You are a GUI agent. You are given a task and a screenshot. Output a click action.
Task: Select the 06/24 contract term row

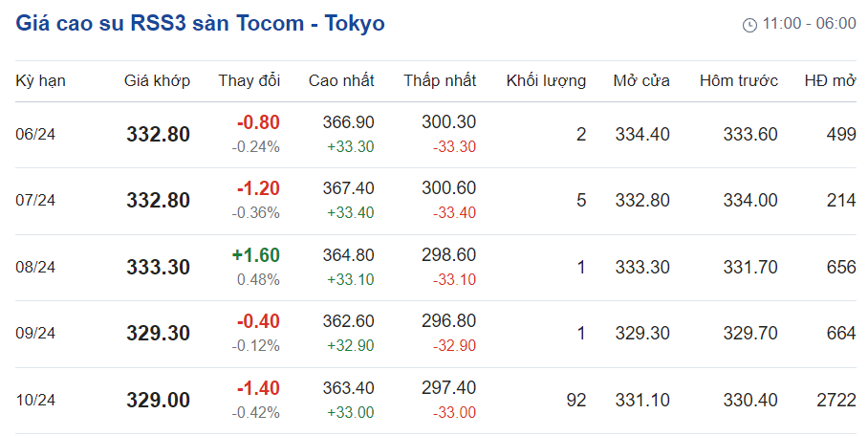click(35, 135)
